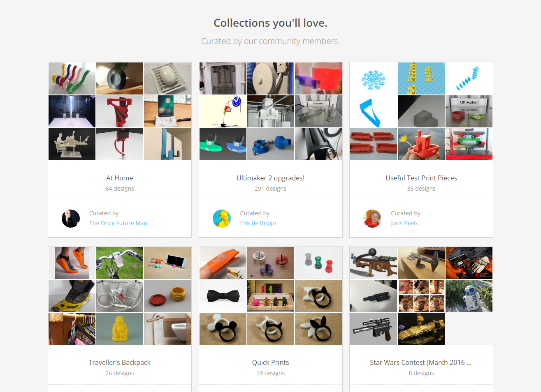The width and height of the screenshot is (541, 392).
Task: Click Erik de Bruijn's profile avatar
Action: point(222,219)
